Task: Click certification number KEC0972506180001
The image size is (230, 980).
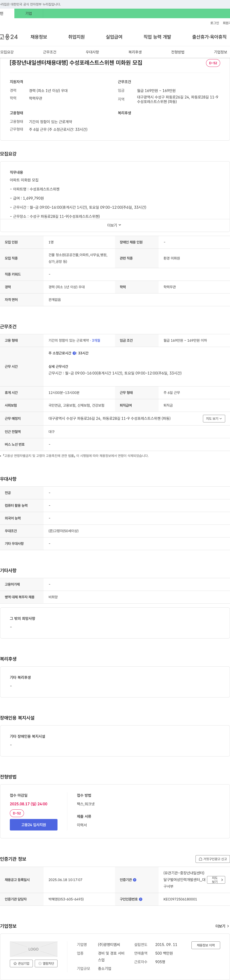Action: click(180, 899)
